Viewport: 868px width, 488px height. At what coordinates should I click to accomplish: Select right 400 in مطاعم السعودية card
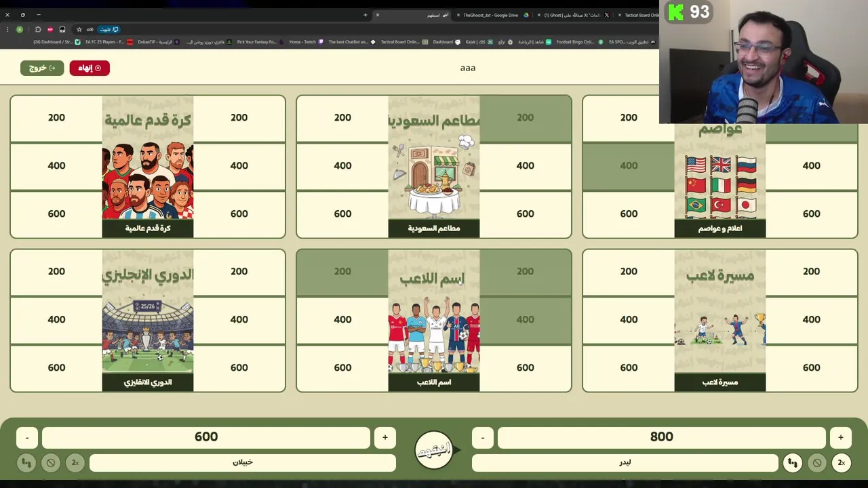[x=525, y=166]
